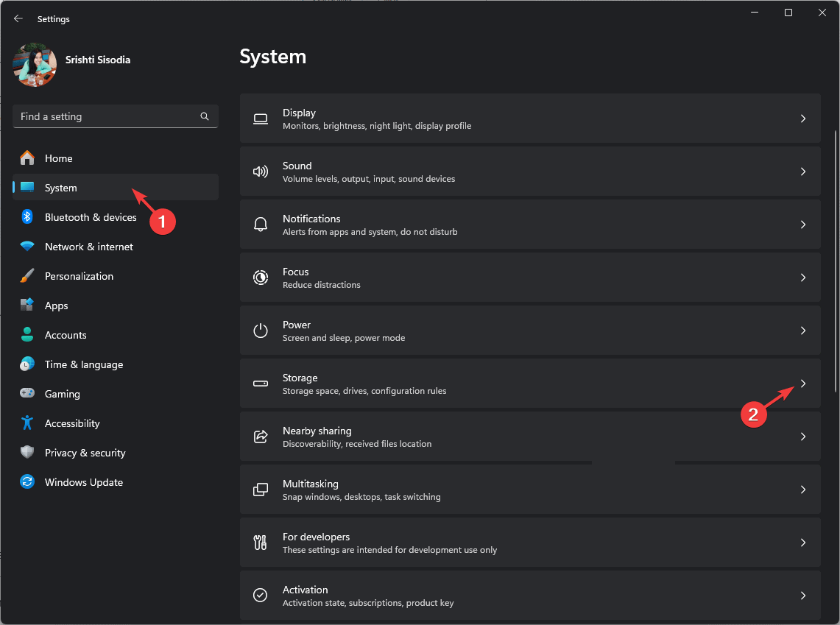Click the Notifications bell icon
The image size is (840, 625).
point(261,225)
